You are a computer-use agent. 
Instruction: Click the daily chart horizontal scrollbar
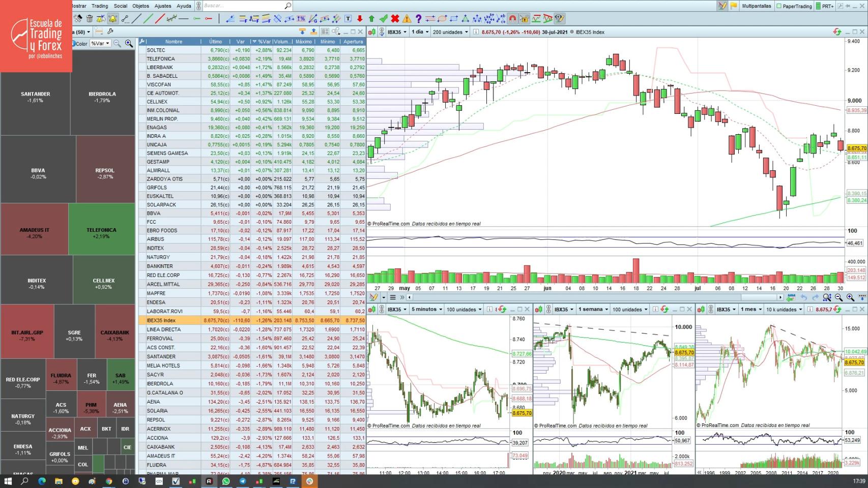[x=595, y=297]
